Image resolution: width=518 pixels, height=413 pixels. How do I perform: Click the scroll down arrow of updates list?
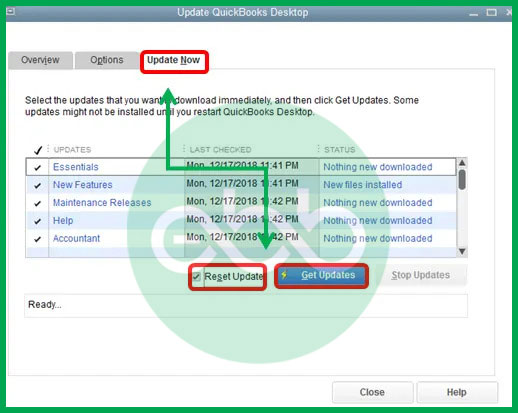coord(462,251)
